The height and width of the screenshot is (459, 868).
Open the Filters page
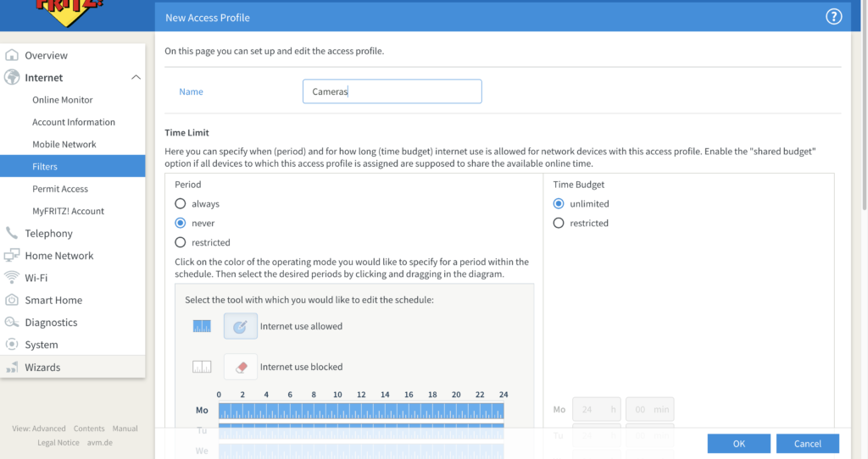coord(73,166)
